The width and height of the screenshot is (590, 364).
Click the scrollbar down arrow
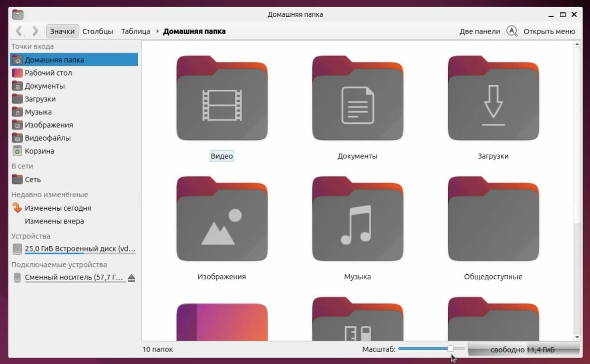click(577, 337)
